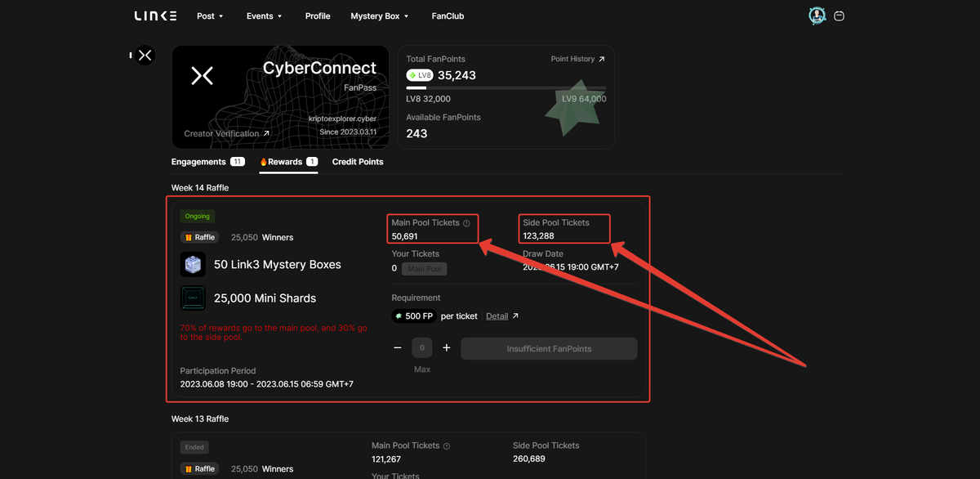Expand the Mystery Box menu
This screenshot has height=479, width=980.
click(380, 16)
